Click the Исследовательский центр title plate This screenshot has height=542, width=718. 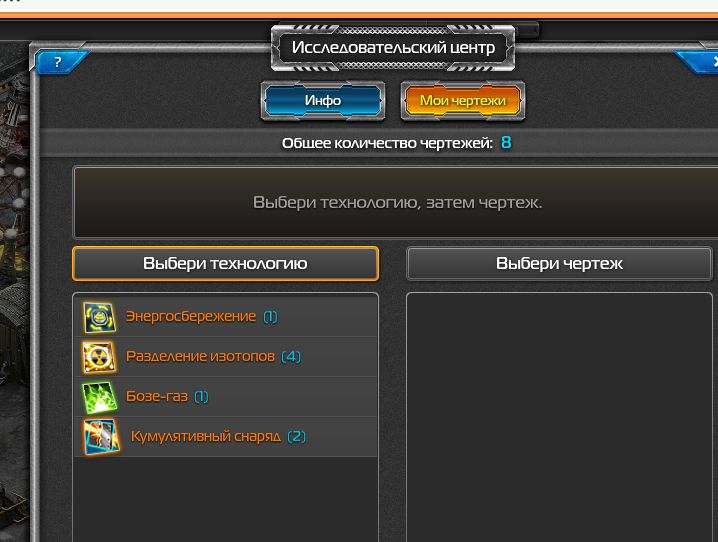coord(393,48)
